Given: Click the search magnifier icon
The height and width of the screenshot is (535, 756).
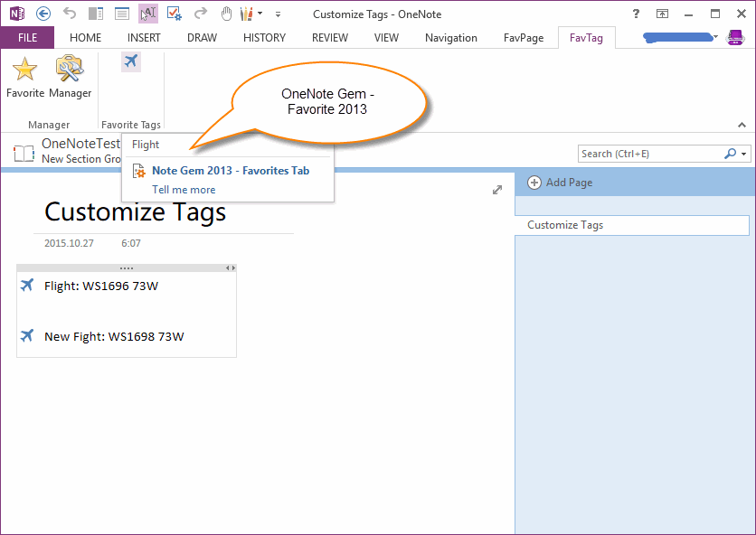Looking at the screenshot, I should pos(731,154).
